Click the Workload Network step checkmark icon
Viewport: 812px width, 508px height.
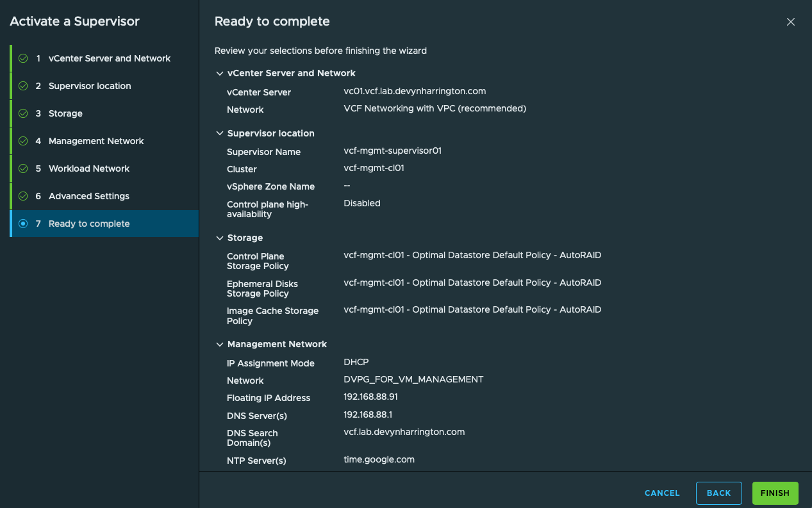coord(23,168)
